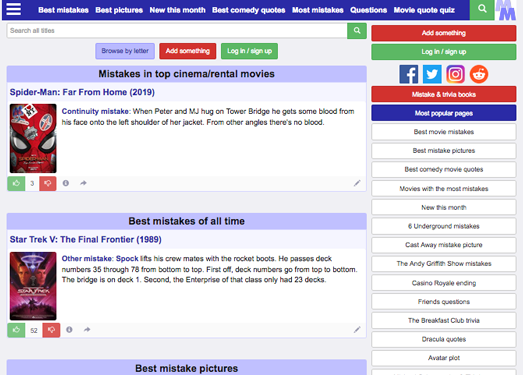The width and height of the screenshot is (523, 375).
Task: Click pencil edit icon for Star Trek V mistake
Action: (357, 330)
